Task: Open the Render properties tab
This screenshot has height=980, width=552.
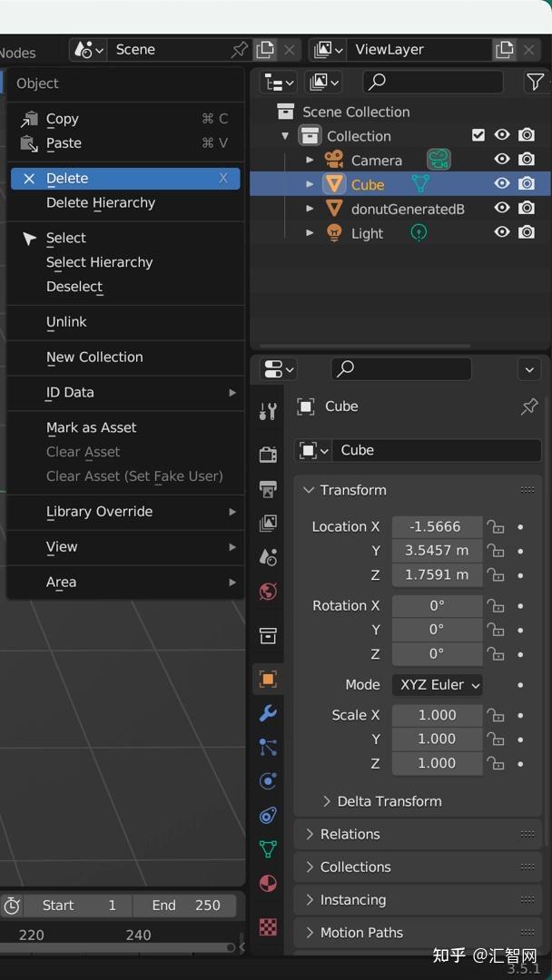Action: [268, 454]
